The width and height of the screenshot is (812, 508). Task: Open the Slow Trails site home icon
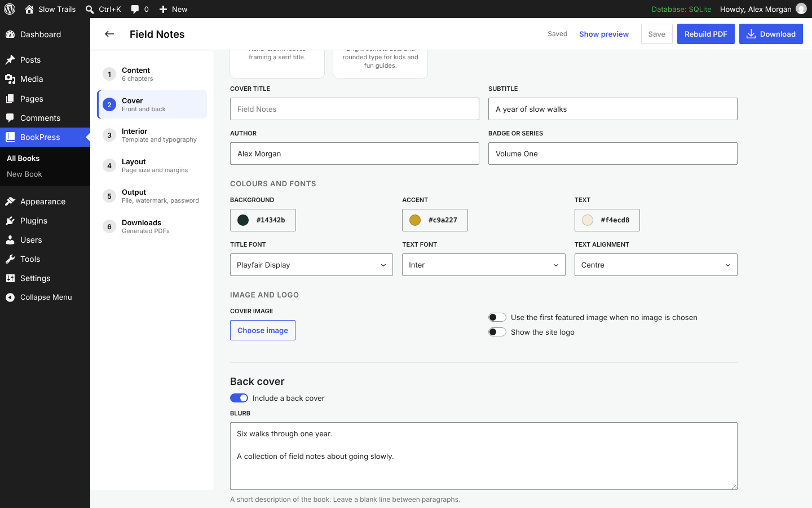[x=29, y=9]
